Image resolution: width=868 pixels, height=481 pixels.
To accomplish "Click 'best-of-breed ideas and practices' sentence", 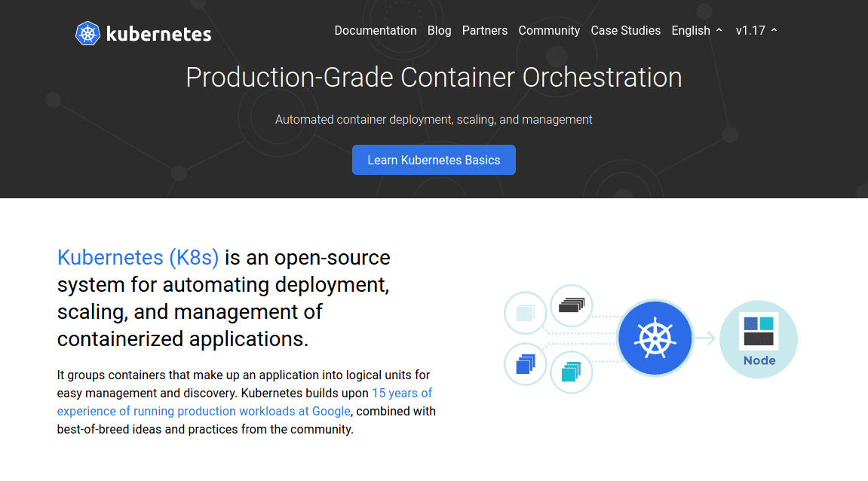I will click(205, 429).
